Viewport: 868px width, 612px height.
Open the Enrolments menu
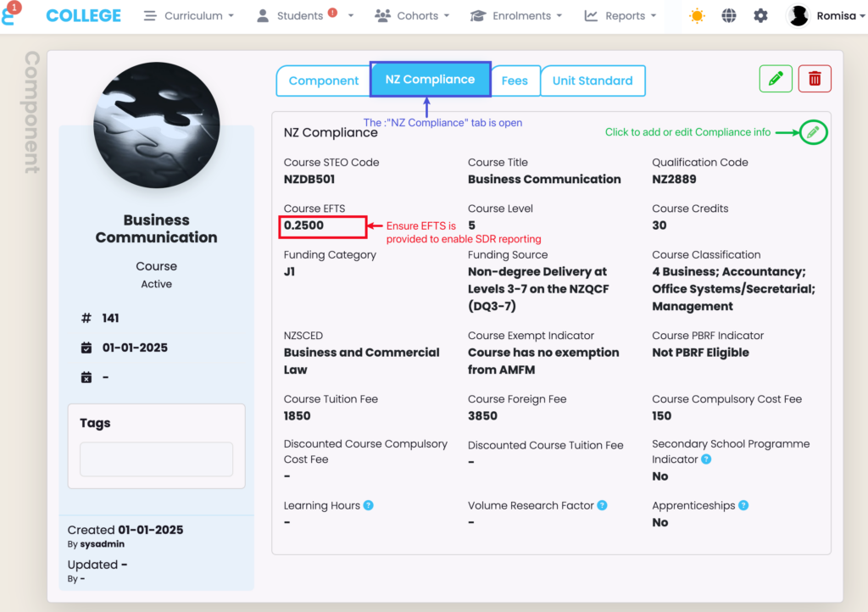517,16
